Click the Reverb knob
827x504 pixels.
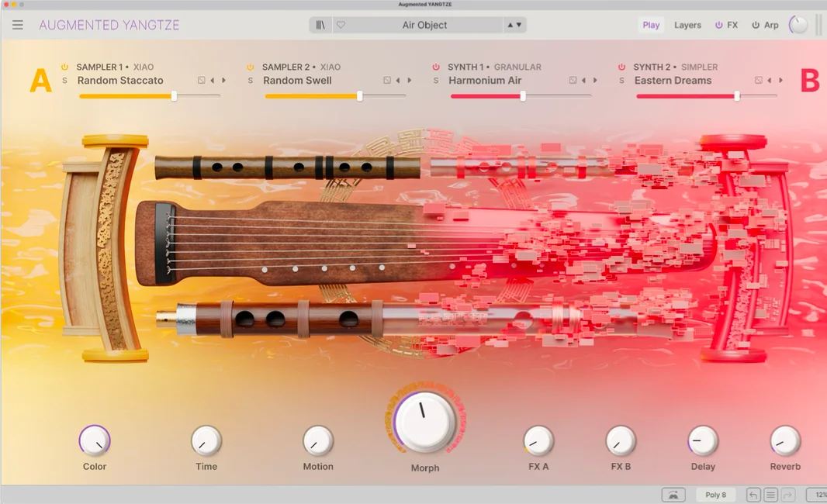click(785, 440)
